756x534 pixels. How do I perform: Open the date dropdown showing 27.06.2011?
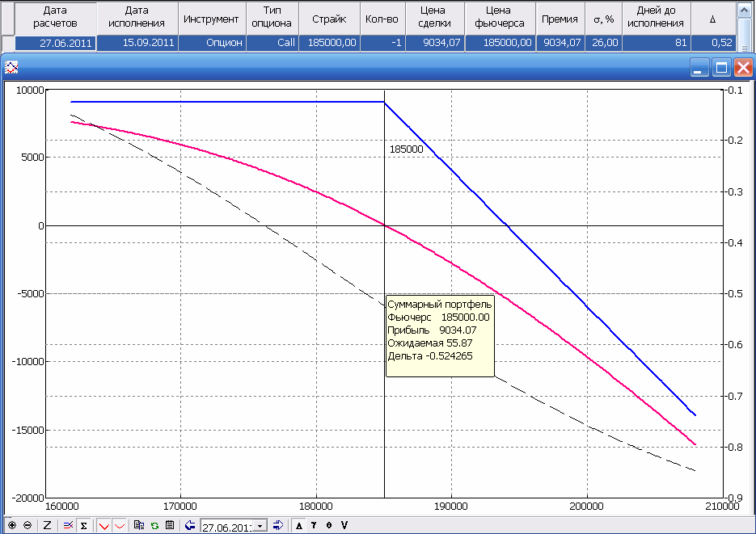(260, 526)
